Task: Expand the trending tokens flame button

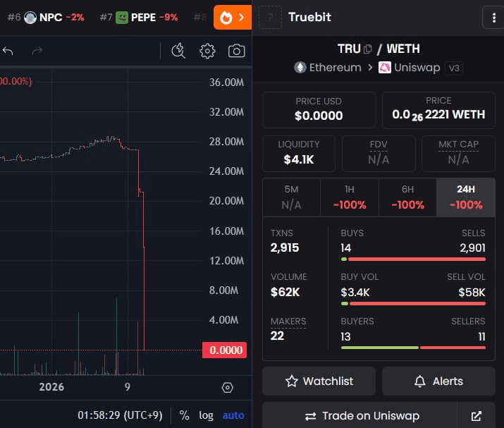Action: (232, 17)
